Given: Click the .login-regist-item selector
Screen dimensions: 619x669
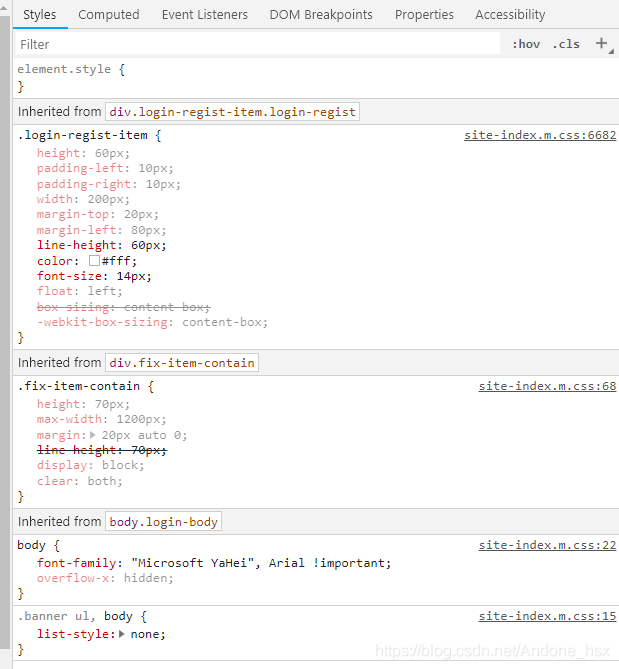Looking at the screenshot, I should pos(82,135).
